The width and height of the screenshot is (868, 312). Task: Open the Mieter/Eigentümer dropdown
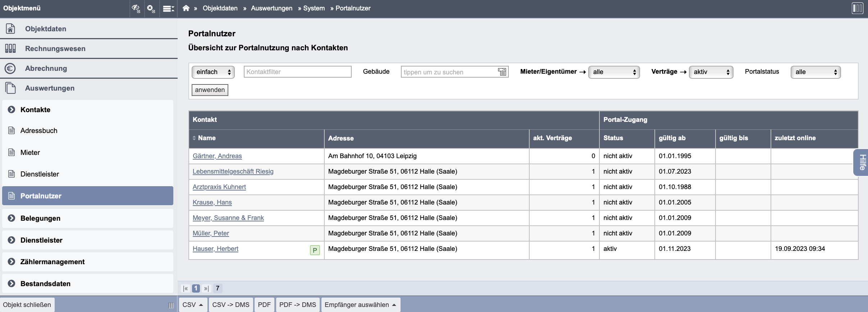(x=614, y=72)
